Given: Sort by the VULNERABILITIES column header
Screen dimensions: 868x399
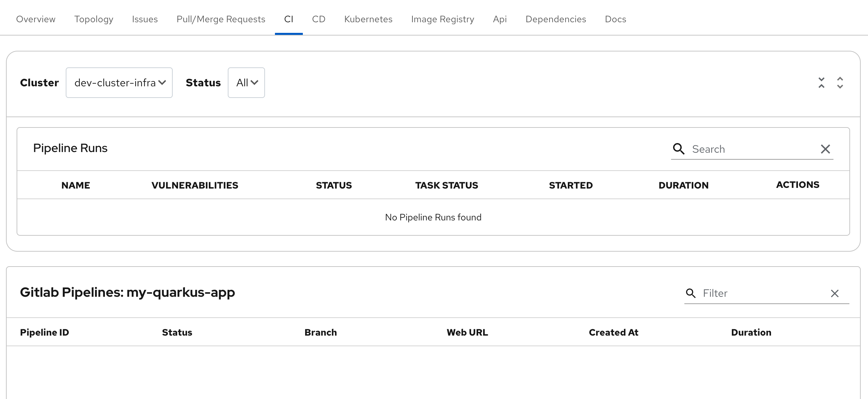Looking at the screenshot, I should 195,185.
